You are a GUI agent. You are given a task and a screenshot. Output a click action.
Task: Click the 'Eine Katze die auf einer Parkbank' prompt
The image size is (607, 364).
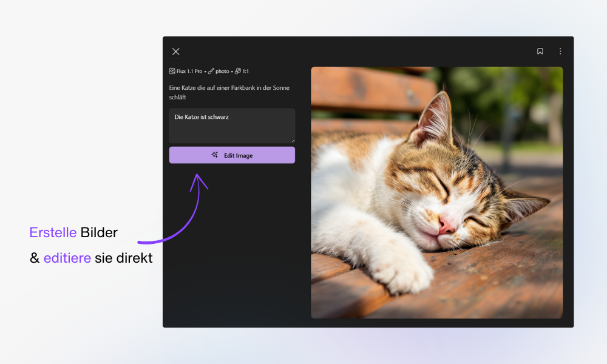point(229,92)
